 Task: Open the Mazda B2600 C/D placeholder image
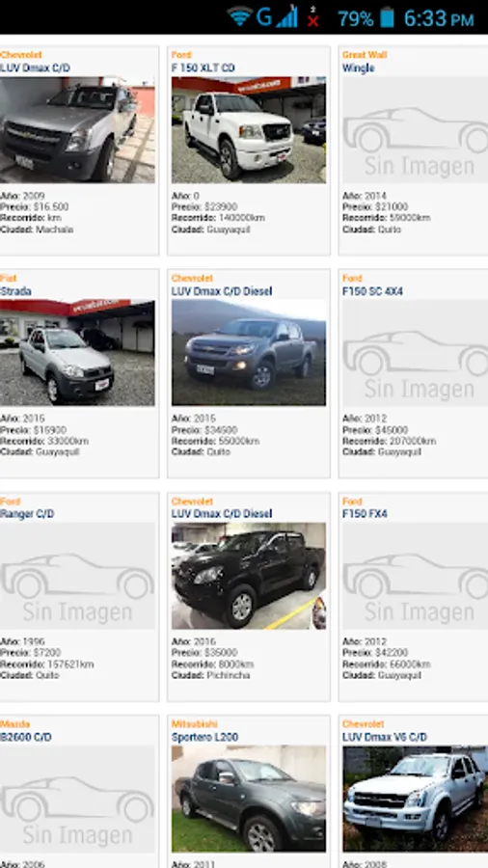pos(77,800)
